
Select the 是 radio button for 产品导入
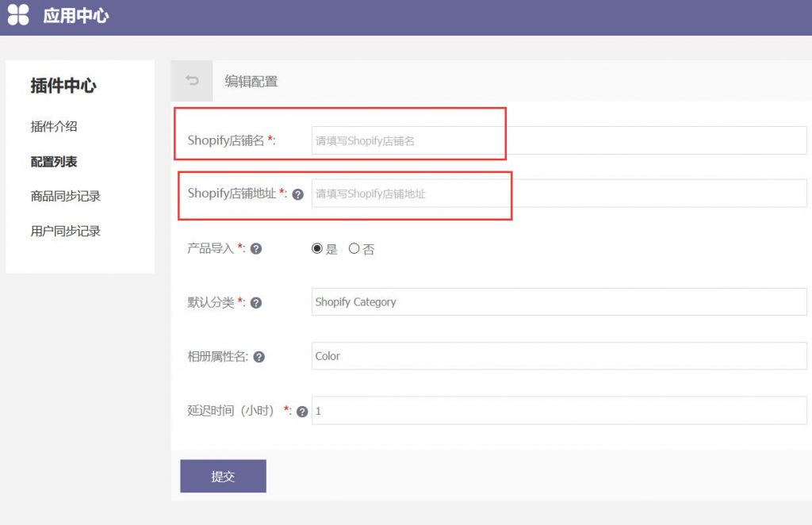pyautogui.click(x=318, y=249)
